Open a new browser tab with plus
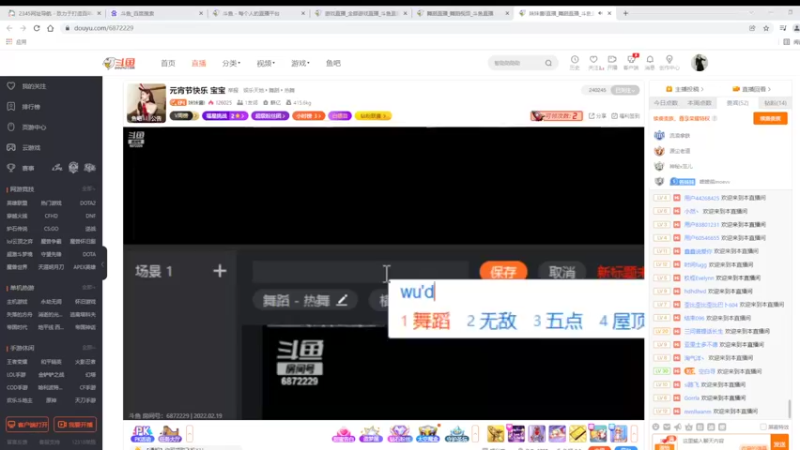 (626, 13)
